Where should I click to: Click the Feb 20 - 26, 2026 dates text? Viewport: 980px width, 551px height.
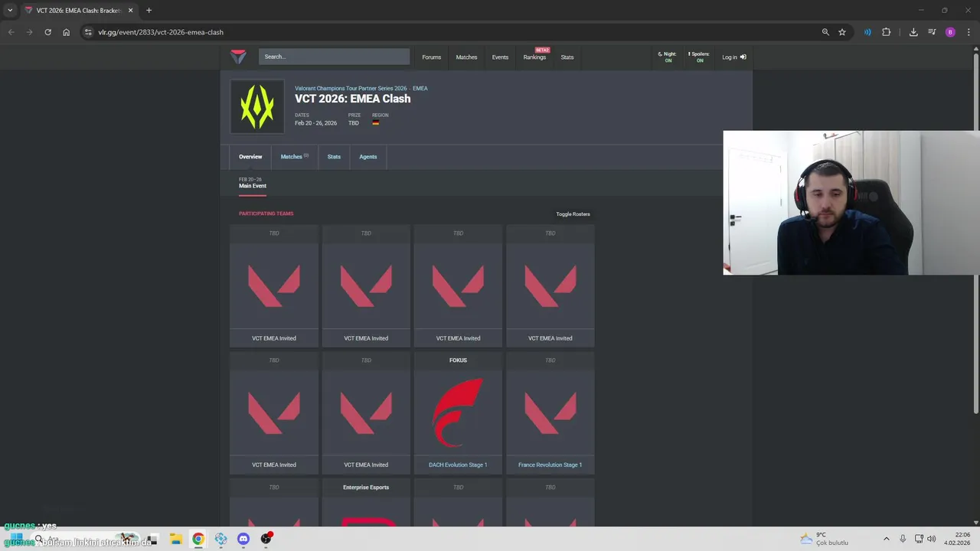tap(315, 123)
